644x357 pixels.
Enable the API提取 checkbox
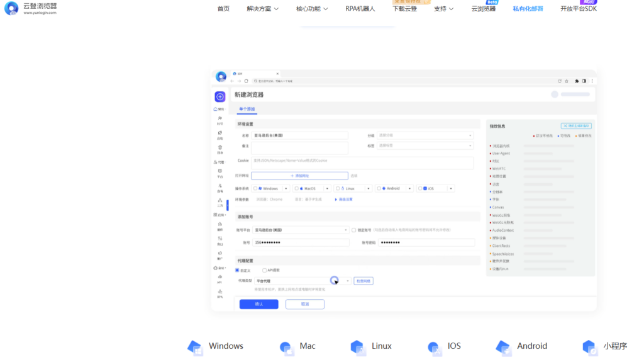[x=264, y=270]
